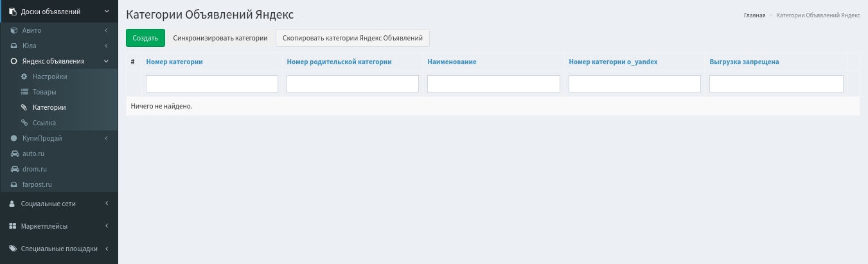This screenshot has width=868, height=264.
Task: Click the tags icon for Специальные площадки
Action: pos(12,249)
